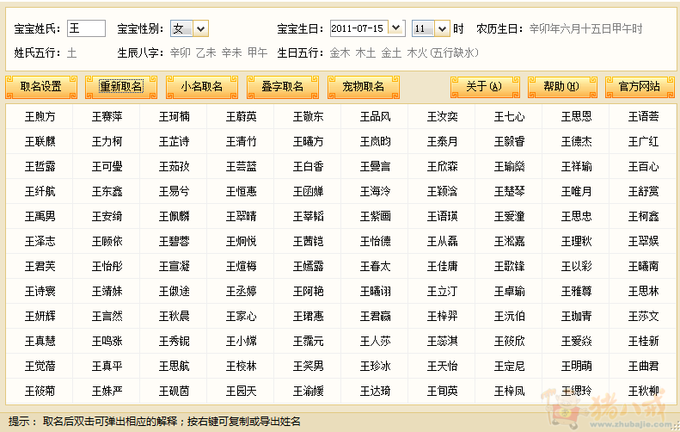680x432 pixels.
Task: Click the name 王真平
Action: (107, 367)
